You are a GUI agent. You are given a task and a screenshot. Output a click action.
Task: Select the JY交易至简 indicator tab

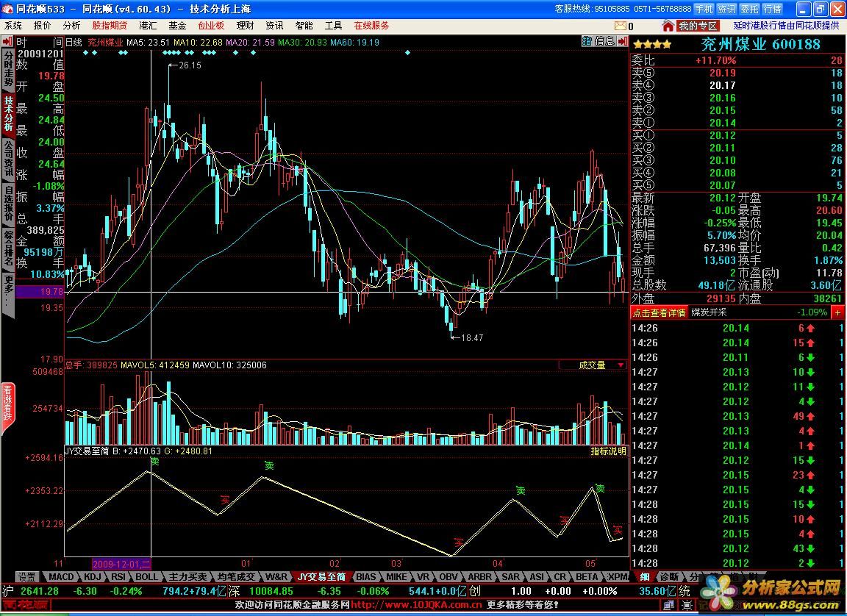(321, 576)
